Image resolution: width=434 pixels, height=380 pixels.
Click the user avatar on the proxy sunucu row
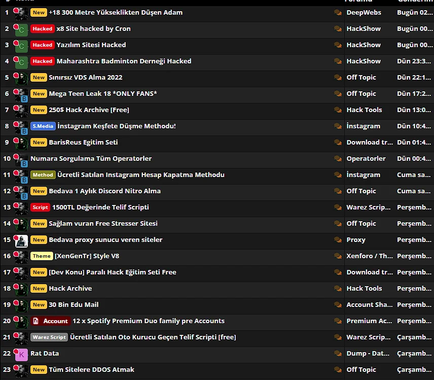21,240
